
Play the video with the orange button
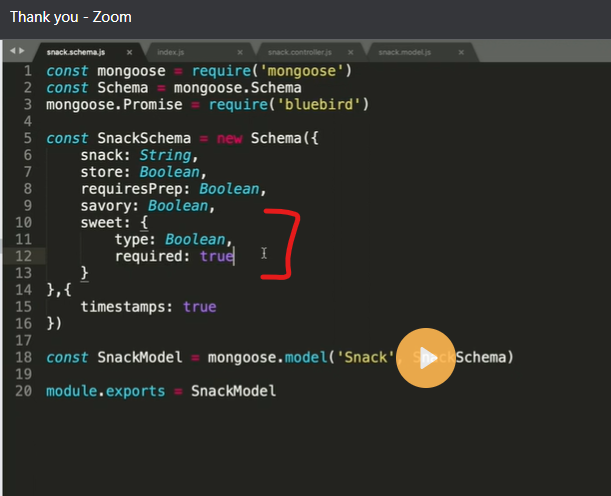[427, 360]
